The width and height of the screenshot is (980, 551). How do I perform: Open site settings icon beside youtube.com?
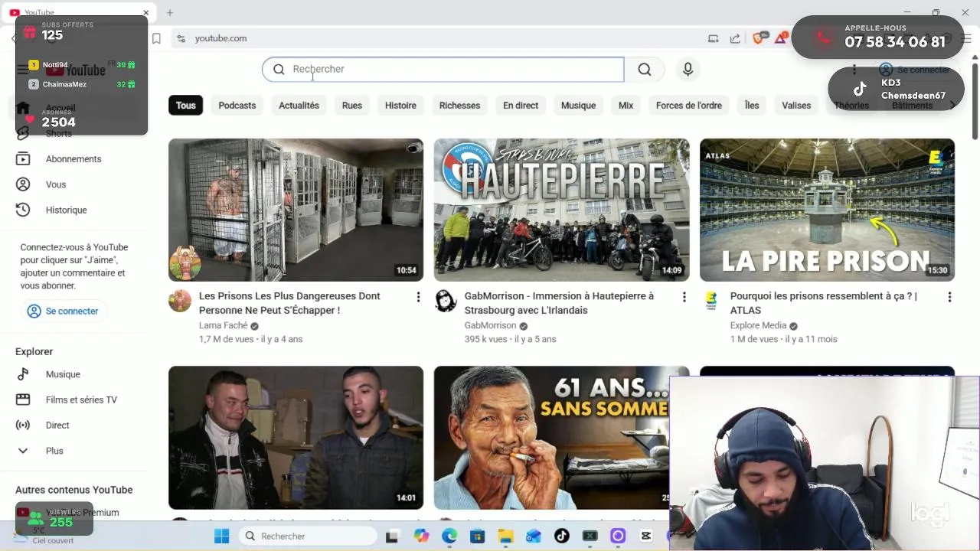coord(181,38)
